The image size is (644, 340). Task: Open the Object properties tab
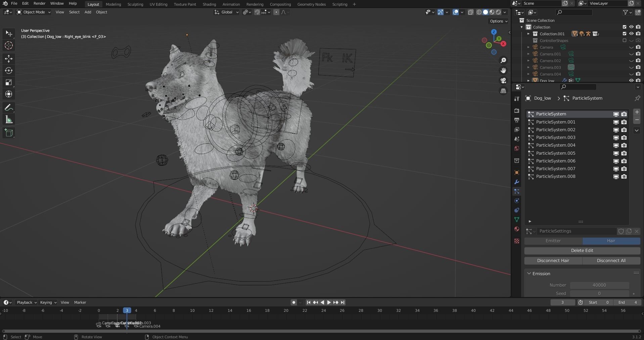point(517,173)
